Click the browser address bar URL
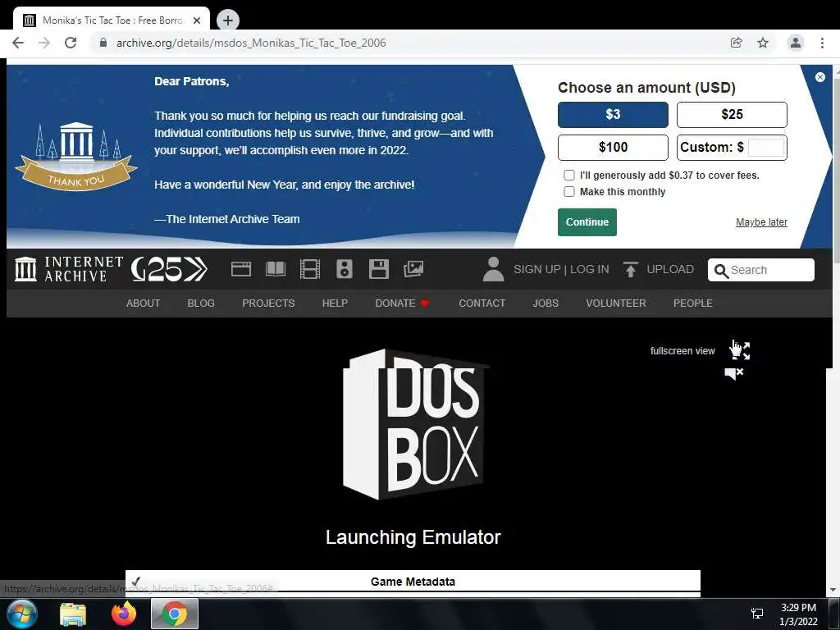 (x=251, y=43)
